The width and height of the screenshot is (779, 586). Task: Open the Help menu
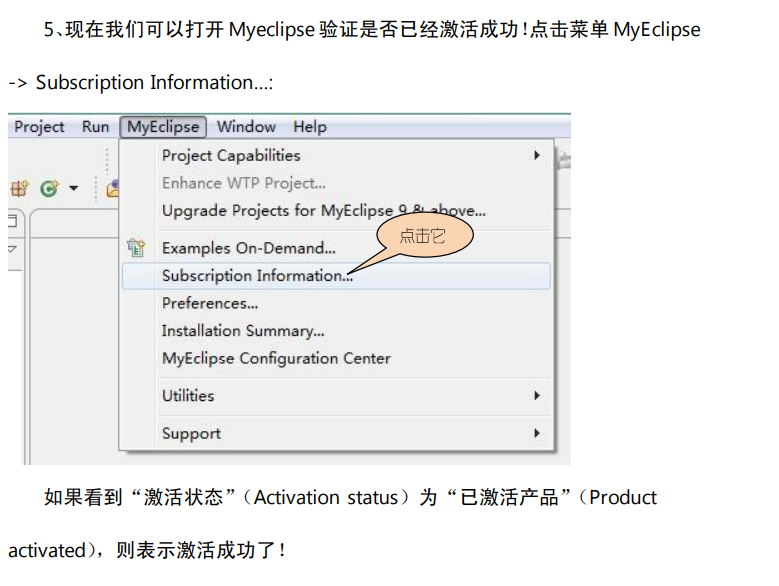(x=310, y=127)
